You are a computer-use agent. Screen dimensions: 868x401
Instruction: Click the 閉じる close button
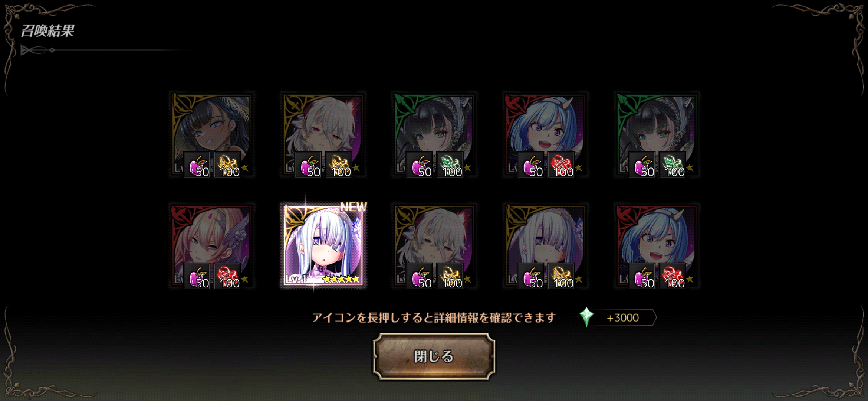click(434, 356)
